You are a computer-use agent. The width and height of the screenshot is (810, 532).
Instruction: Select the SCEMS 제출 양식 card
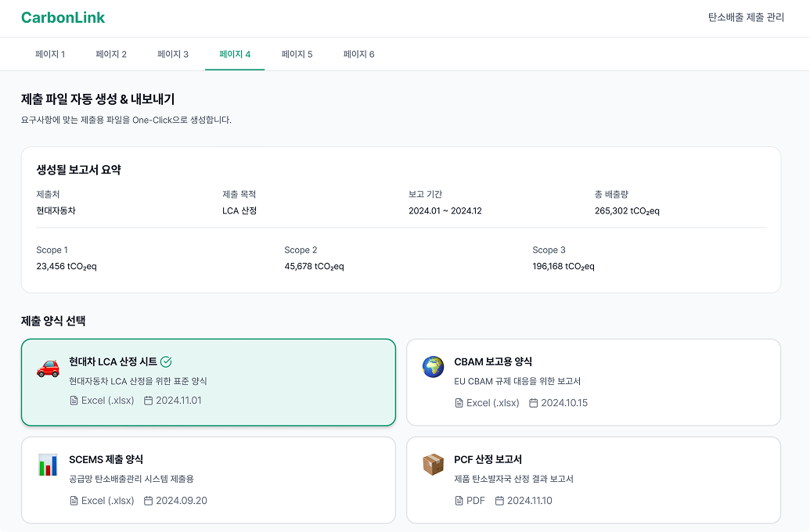tap(209, 482)
